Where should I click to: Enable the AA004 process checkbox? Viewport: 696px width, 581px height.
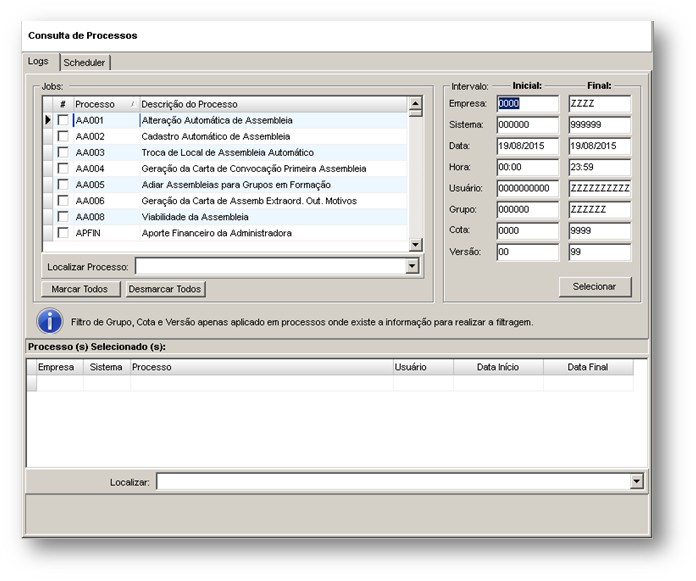pos(63,168)
